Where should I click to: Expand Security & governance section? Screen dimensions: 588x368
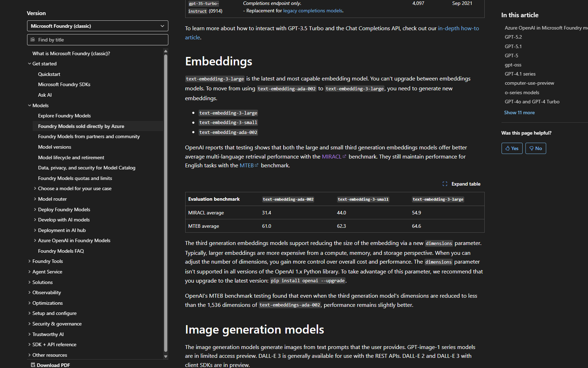point(30,324)
